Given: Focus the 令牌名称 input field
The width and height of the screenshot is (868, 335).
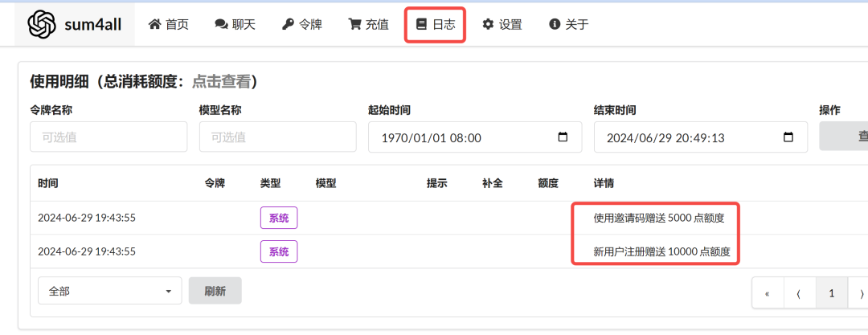Looking at the screenshot, I should pyautogui.click(x=108, y=137).
